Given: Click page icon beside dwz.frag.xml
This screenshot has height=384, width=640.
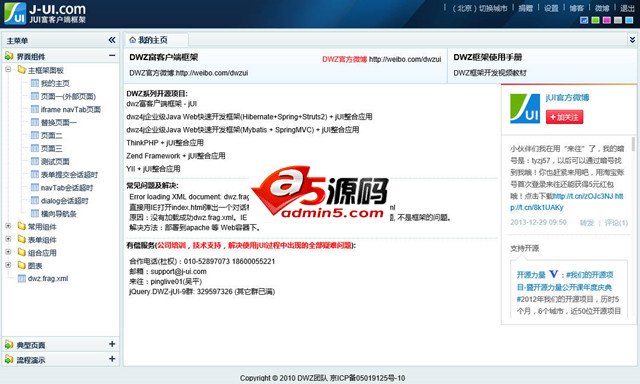Looking at the screenshot, I should 22,278.
